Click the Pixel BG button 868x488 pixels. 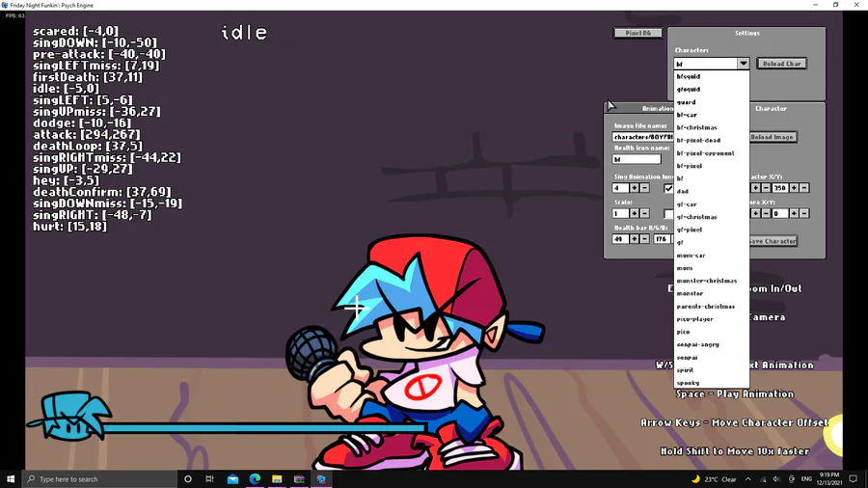tap(637, 33)
